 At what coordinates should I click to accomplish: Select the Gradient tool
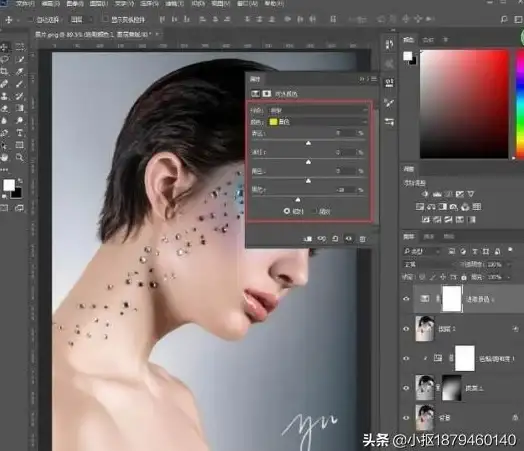20,109
